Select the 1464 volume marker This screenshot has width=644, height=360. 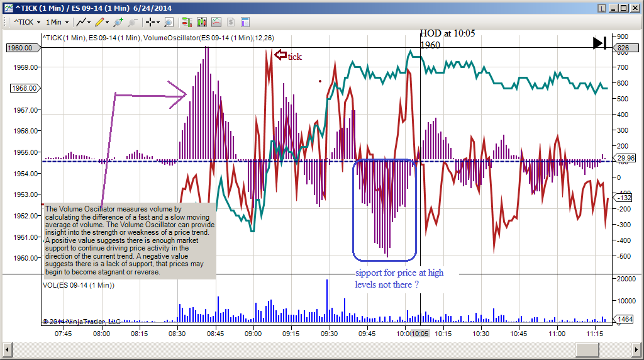pyautogui.click(x=625, y=319)
